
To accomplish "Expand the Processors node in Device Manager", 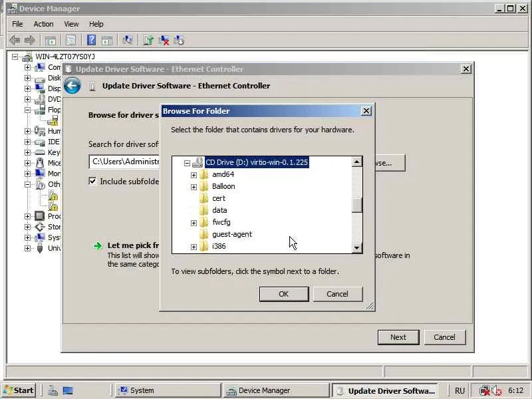I will click(27, 216).
